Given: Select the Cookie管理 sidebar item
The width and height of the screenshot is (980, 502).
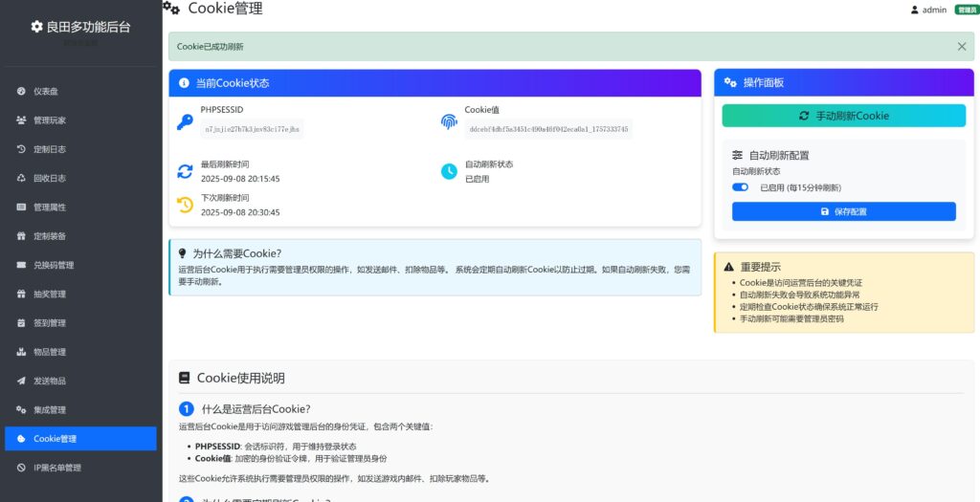Looking at the screenshot, I should pyautogui.click(x=55, y=439).
